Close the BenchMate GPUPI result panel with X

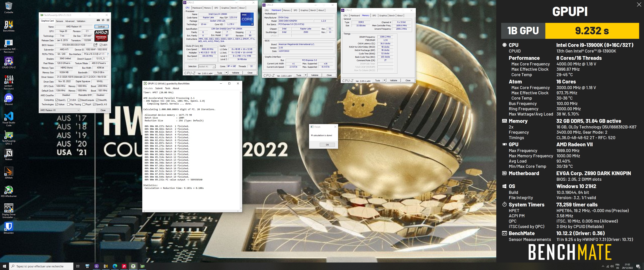639,4
